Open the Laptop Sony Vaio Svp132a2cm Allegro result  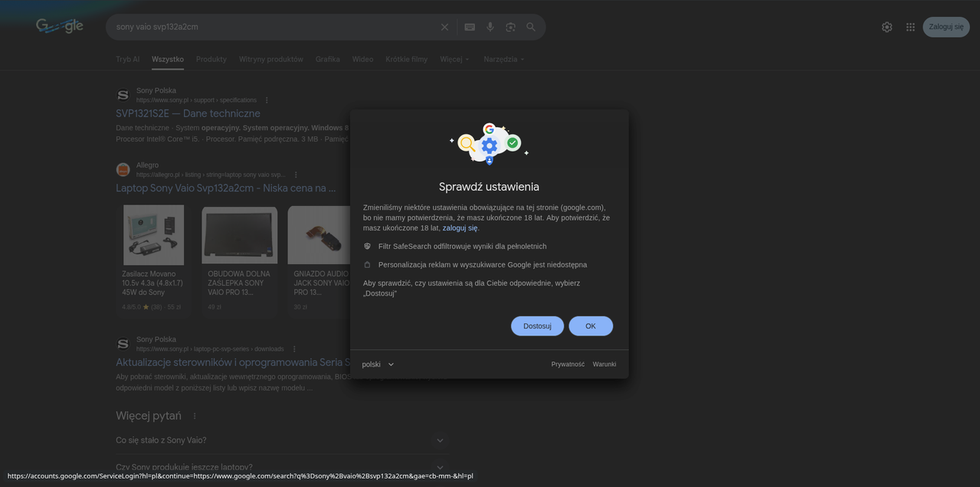pyautogui.click(x=226, y=188)
